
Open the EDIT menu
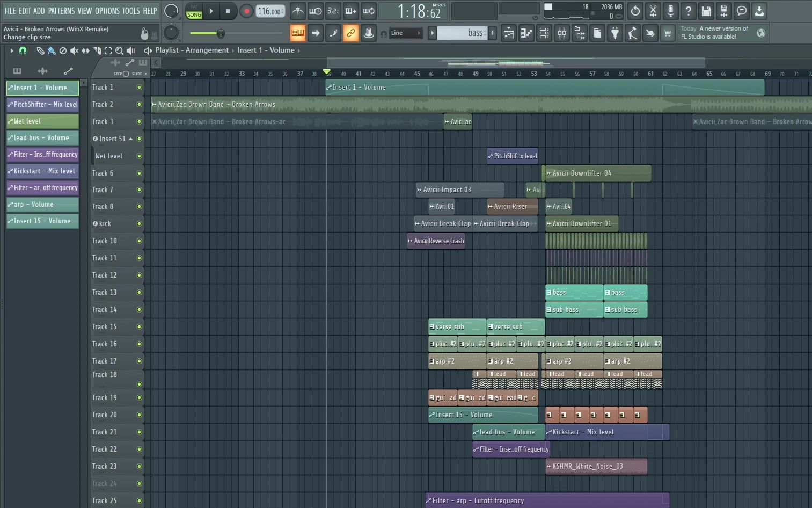(x=25, y=11)
